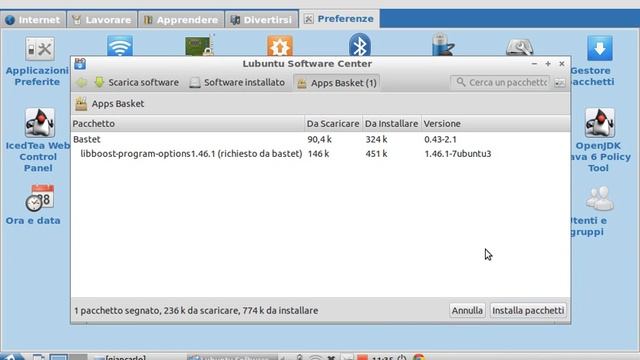Viewport: 640px width, 360px height.
Task: Sort by the Pacchetto column header
Action: [188, 124]
